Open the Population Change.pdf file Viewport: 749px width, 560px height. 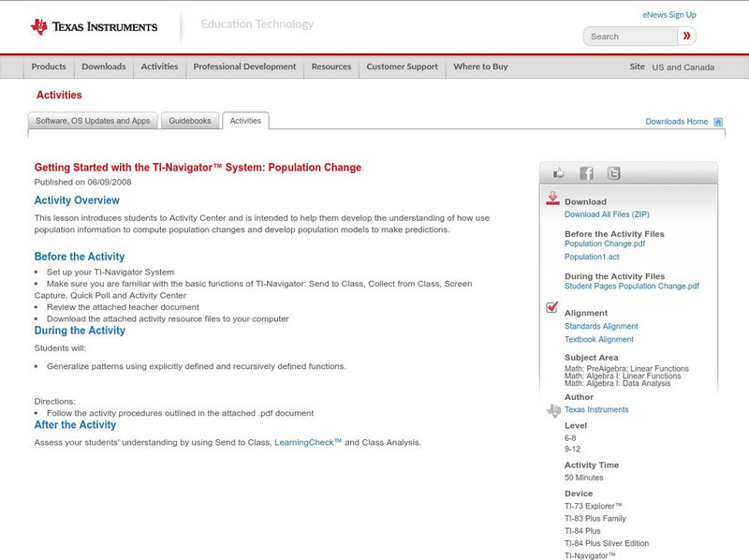605,243
